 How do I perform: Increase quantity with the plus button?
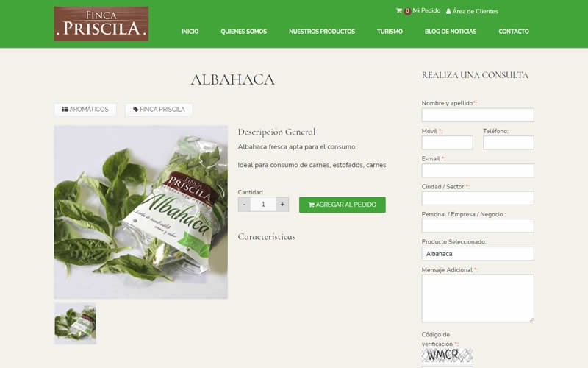282,205
